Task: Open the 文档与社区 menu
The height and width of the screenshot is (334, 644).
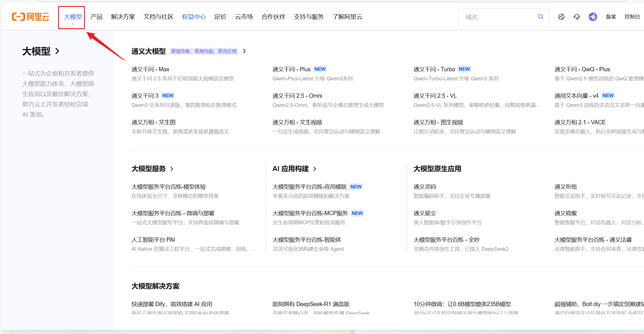Action: tap(158, 17)
